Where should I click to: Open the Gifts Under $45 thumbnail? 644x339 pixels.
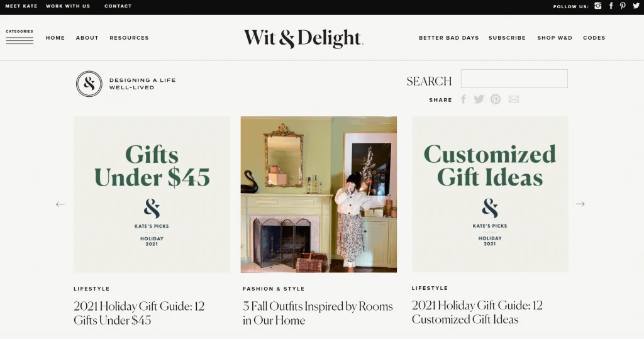[152, 194]
